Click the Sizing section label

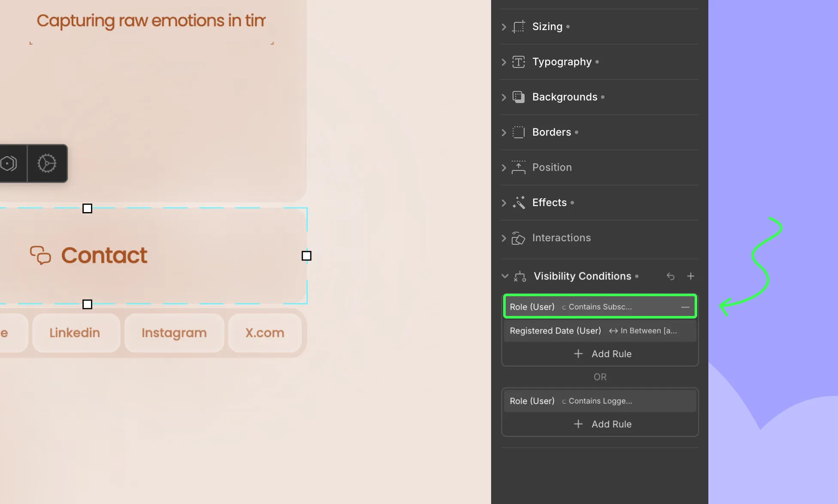pyautogui.click(x=547, y=27)
